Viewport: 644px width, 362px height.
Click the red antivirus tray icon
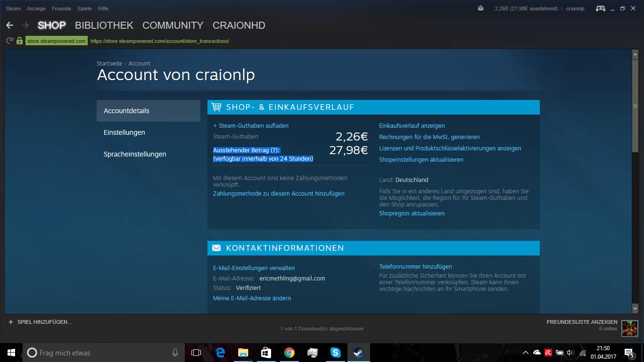[x=548, y=353]
